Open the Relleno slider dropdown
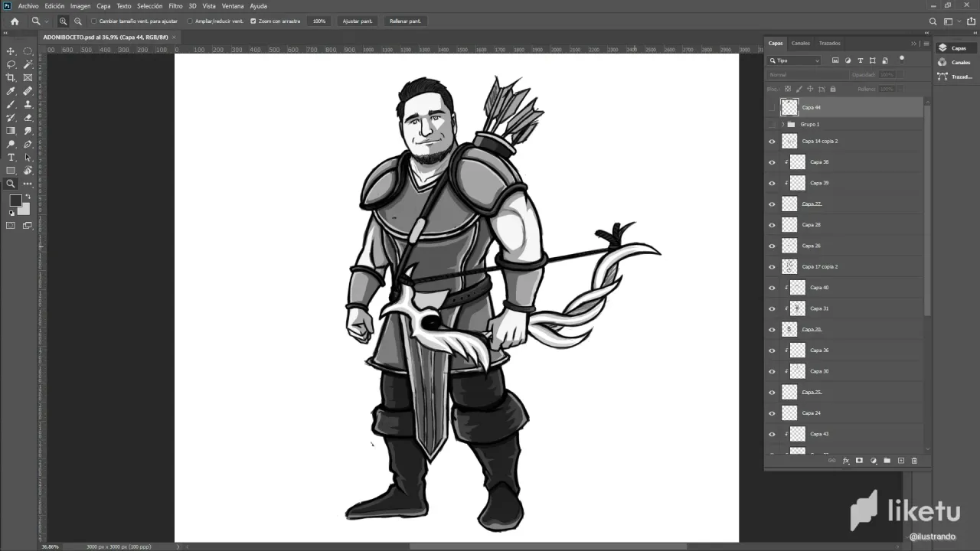This screenshot has width=980, height=551. coord(899,89)
